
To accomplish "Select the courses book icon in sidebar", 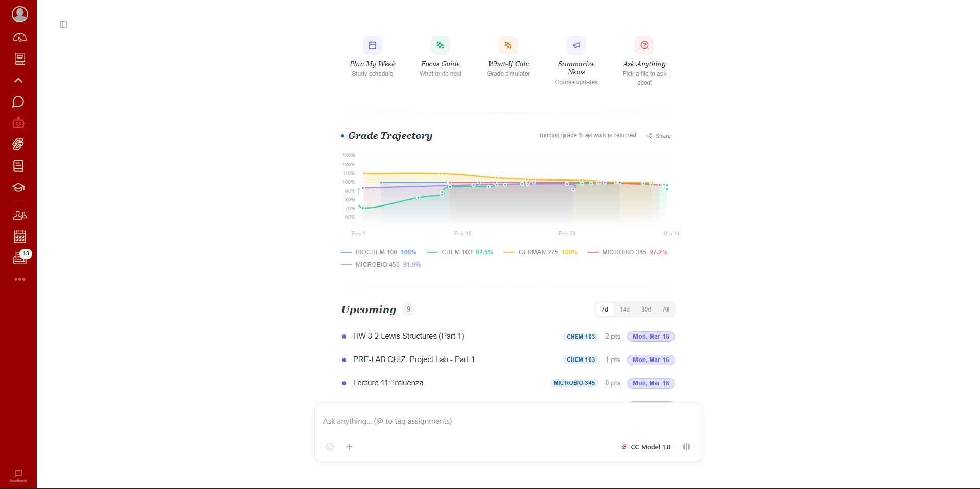I will [19, 59].
